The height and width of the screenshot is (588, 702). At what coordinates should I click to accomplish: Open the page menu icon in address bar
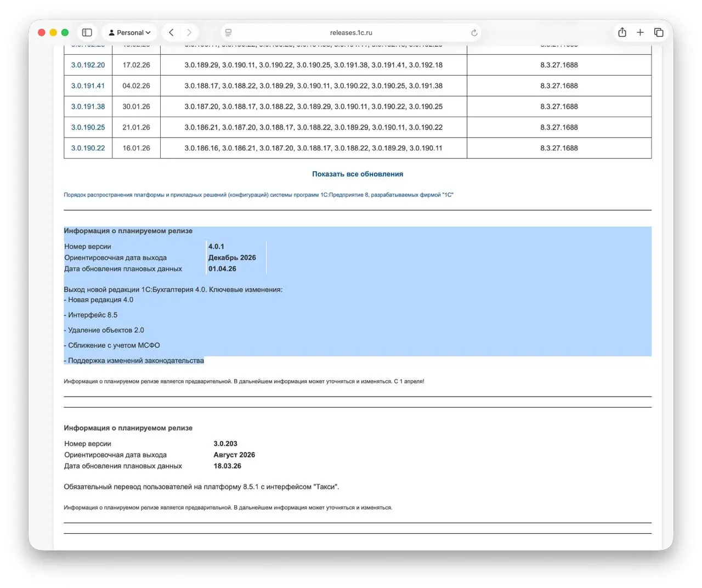[x=229, y=32]
